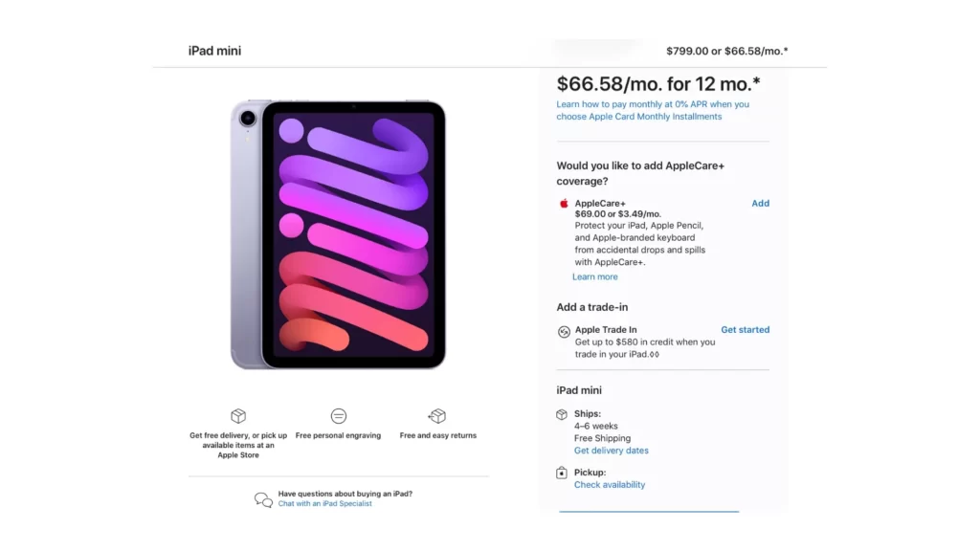
Task: Click the personal engraving icon
Action: (x=338, y=415)
